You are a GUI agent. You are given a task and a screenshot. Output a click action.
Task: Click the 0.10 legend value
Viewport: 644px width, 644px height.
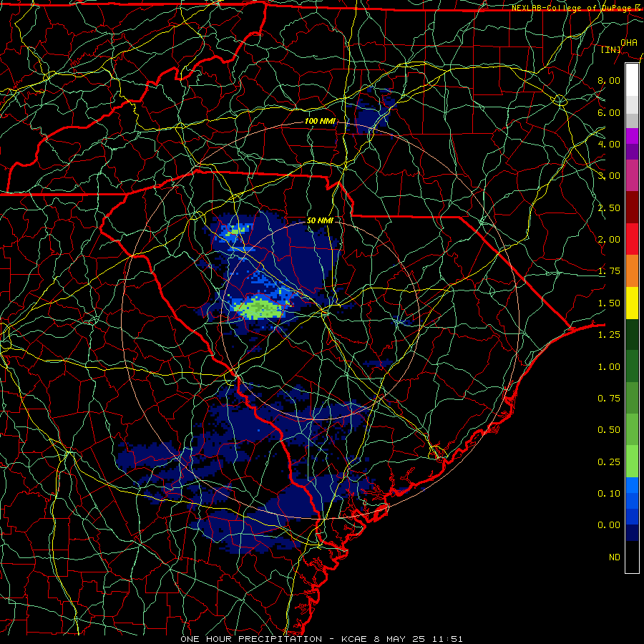tap(609, 494)
